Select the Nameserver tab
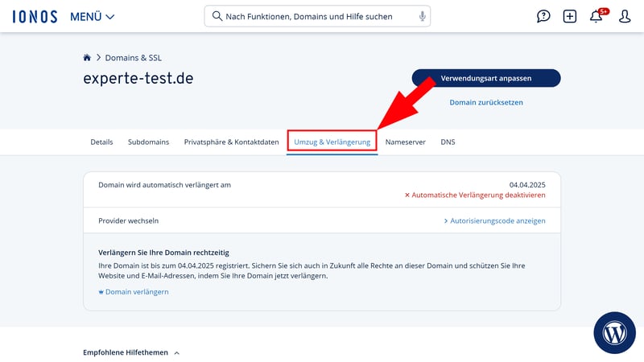This screenshot has height=362, width=644. tap(406, 142)
